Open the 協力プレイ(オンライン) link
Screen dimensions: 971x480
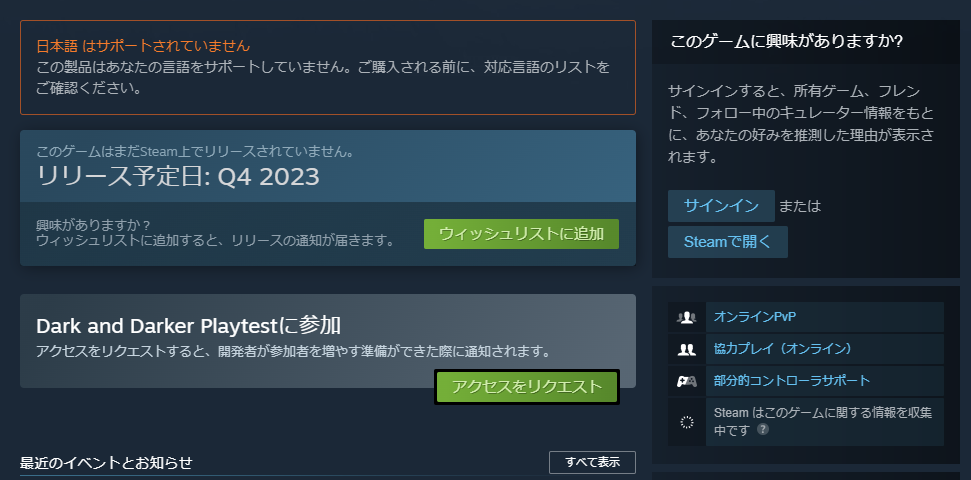click(x=783, y=349)
